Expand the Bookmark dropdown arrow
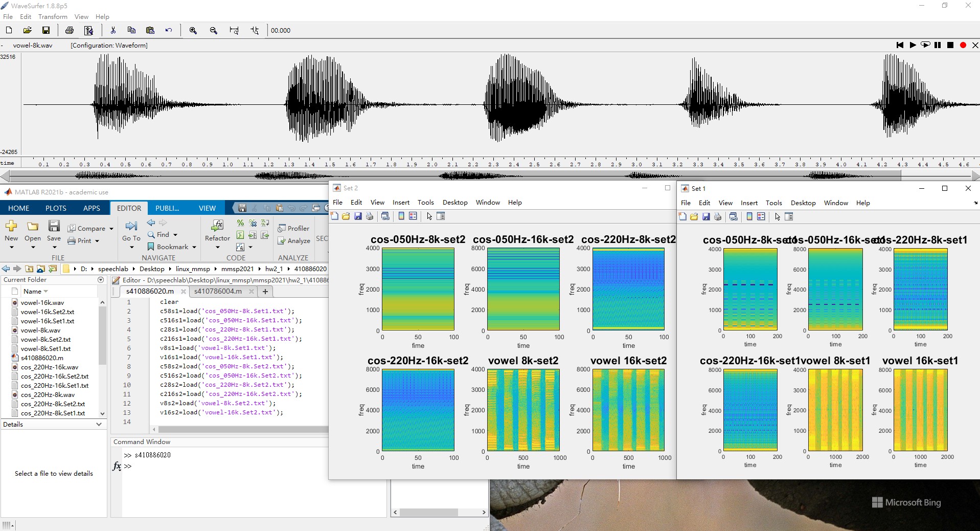The image size is (980, 531). pos(194,247)
